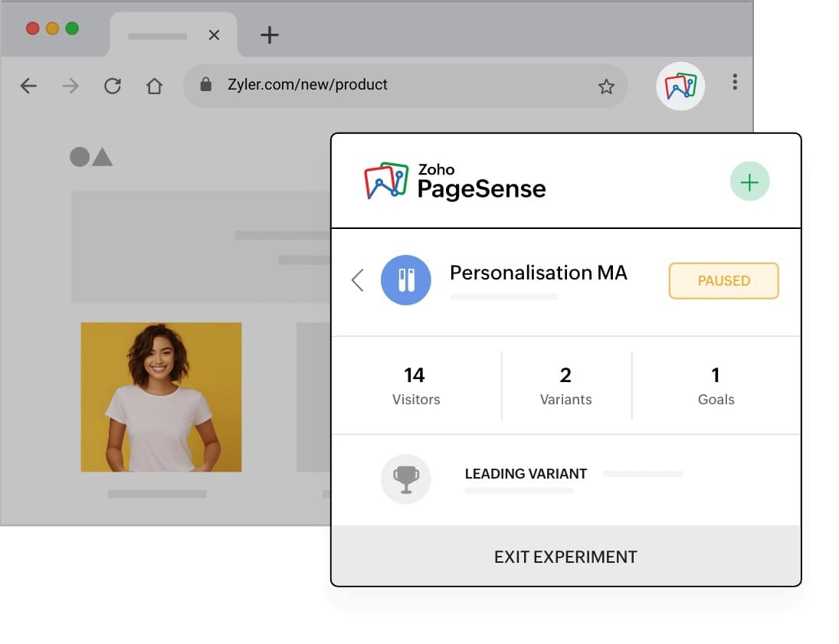Open browser three-dot menu
The height and width of the screenshot is (644, 839).
click(735, 82)
